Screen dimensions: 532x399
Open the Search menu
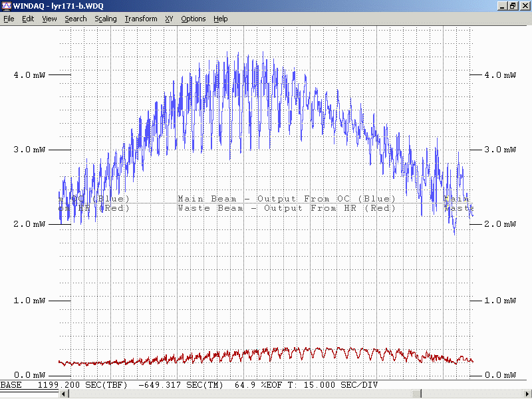[x=75, y=19]
